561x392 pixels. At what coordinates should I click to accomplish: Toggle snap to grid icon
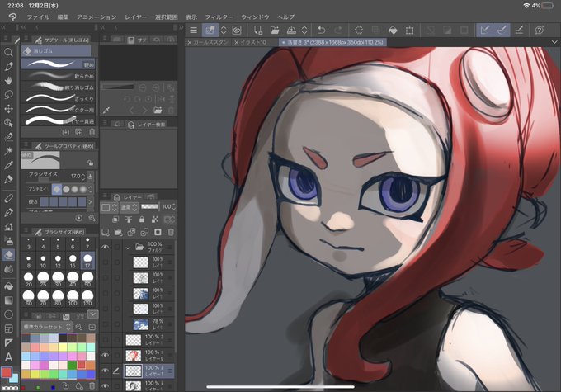pos(519,30)
